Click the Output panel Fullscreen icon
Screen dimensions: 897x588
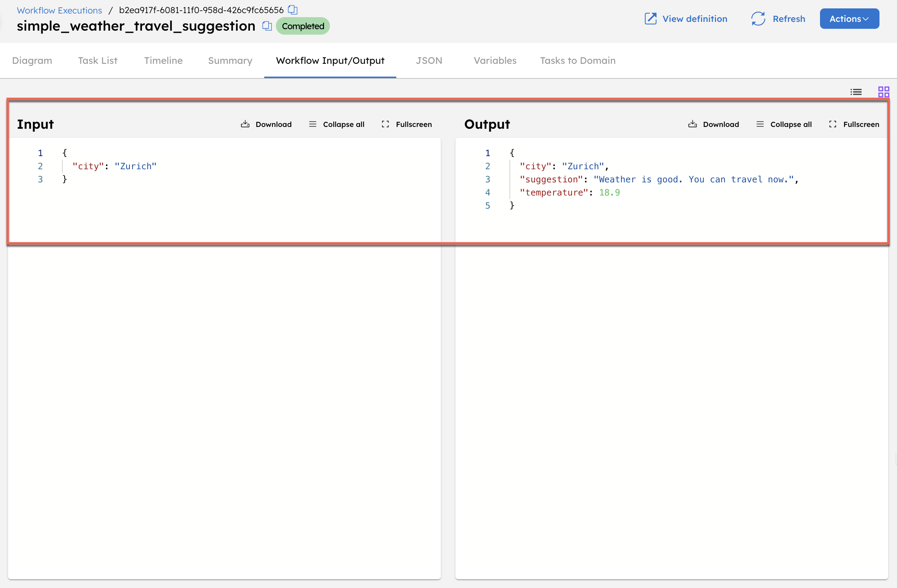pyautogui.click(x=832, y=124)
